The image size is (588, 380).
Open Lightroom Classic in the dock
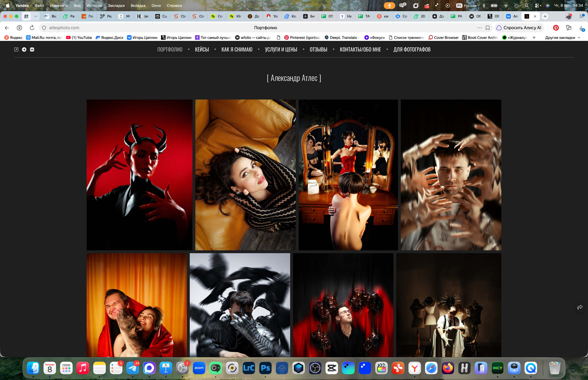[x=249, y=368]
